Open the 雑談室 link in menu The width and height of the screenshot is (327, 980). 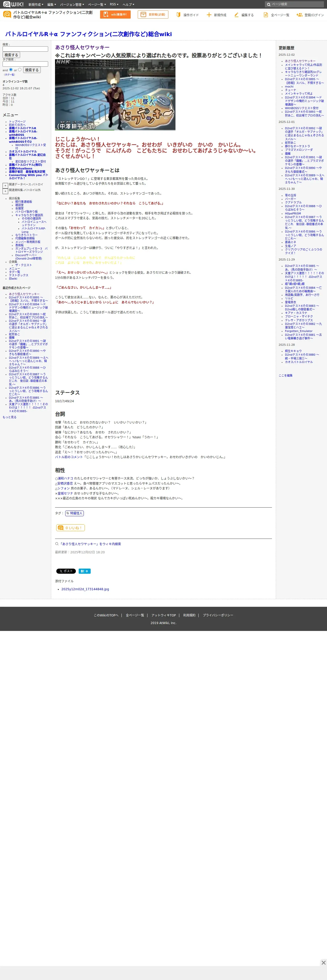coord(19,205)
